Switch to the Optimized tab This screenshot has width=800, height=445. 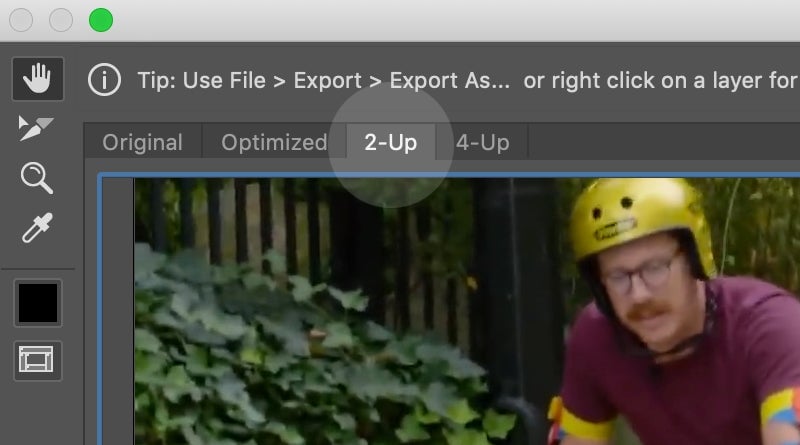pos(274,142)
